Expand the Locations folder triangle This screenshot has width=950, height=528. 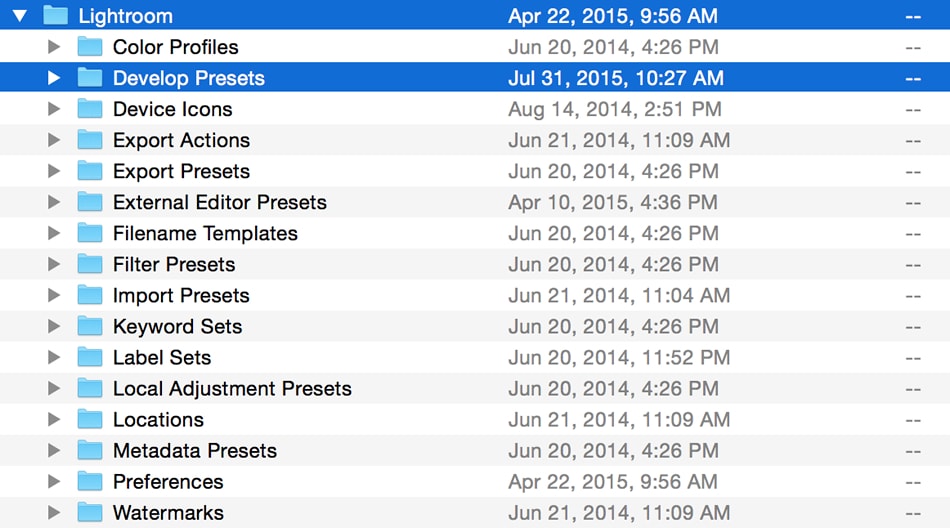point(54,419)
